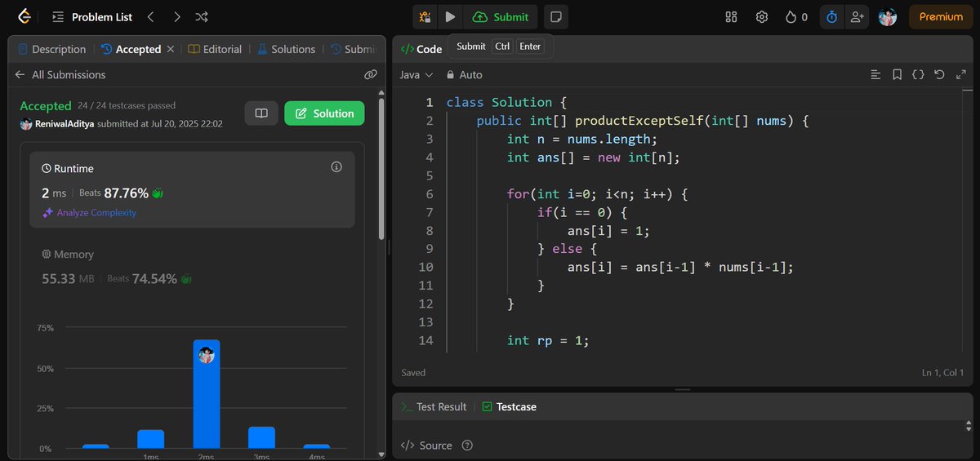The image size is (980, 461).
Task: Click the green Solution button
Action: pos(324,113)
